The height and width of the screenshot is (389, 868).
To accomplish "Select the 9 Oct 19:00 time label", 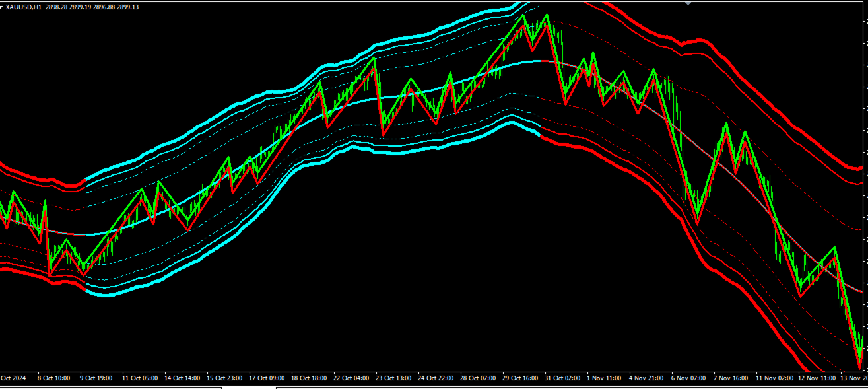I will [96, 378].
